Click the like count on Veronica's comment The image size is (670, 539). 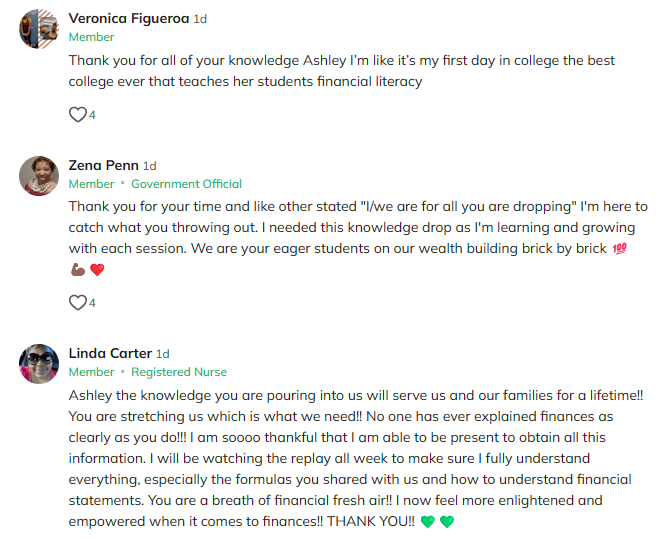[x=92, y=115]
